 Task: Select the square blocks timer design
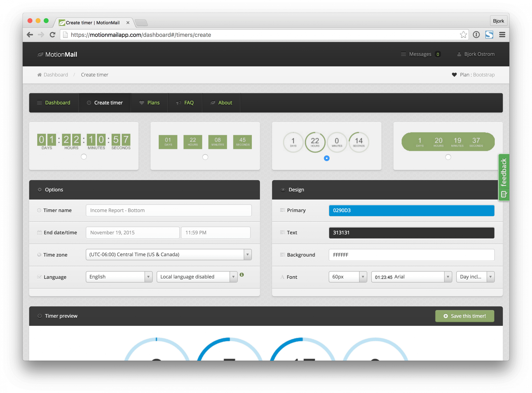205,157
